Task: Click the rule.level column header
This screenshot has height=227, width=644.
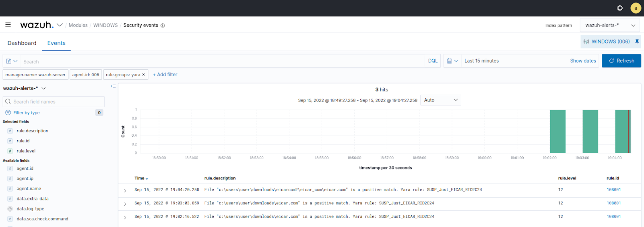Action: [567, 178]
